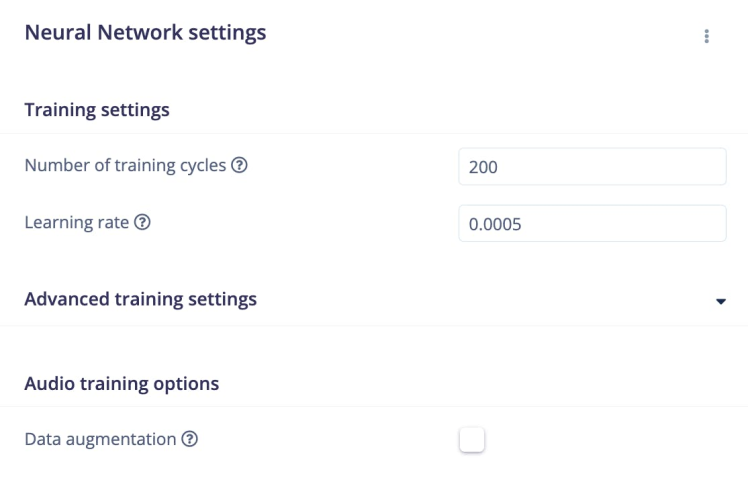Click the Data augmentation help icon
This screenshot has height=486, width=748.
click(x=189, y=438)
